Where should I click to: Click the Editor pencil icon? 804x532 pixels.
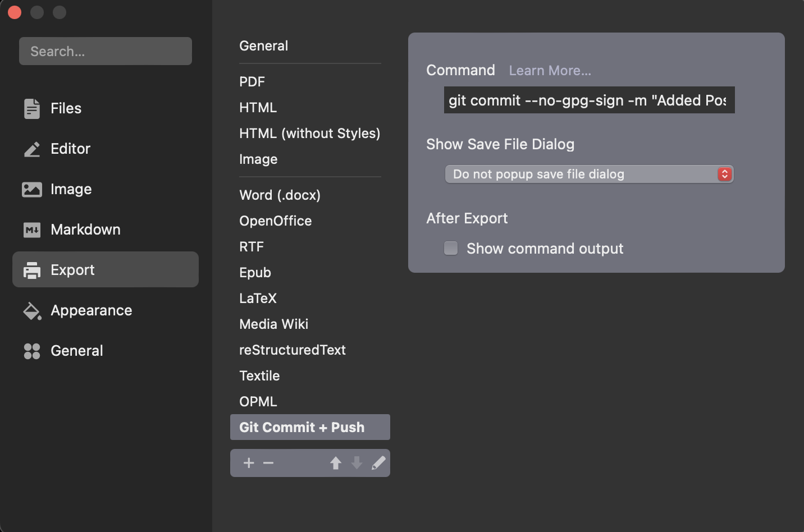pos(32,149)
